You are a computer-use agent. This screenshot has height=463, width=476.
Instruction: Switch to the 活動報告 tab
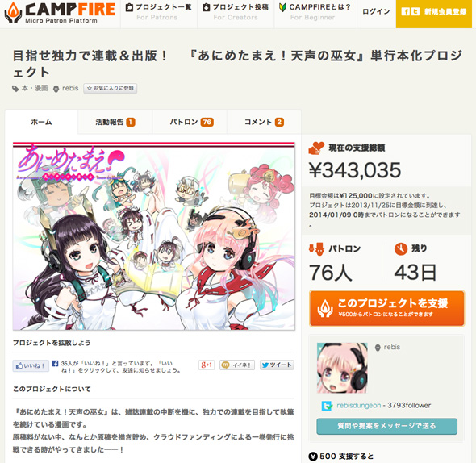pos(115,122)
